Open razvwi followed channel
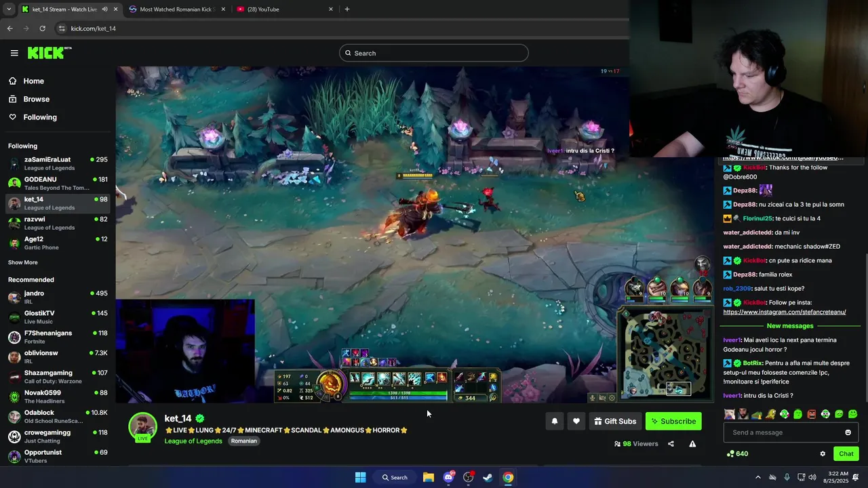 pyautogui.click(x=58, y=223)
